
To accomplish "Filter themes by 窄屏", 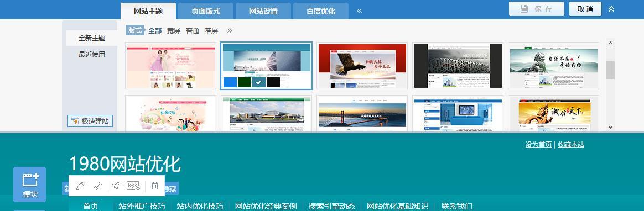I will 211,30.
